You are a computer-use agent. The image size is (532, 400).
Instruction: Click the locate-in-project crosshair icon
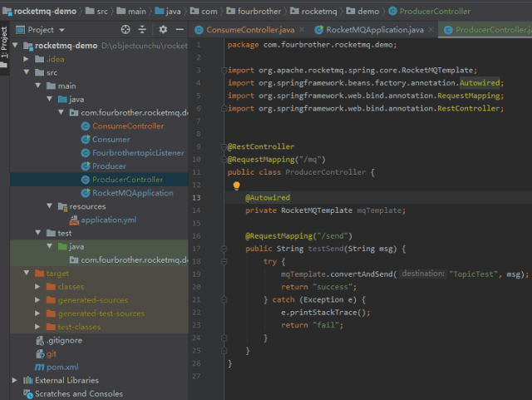(x=126, y=30)
